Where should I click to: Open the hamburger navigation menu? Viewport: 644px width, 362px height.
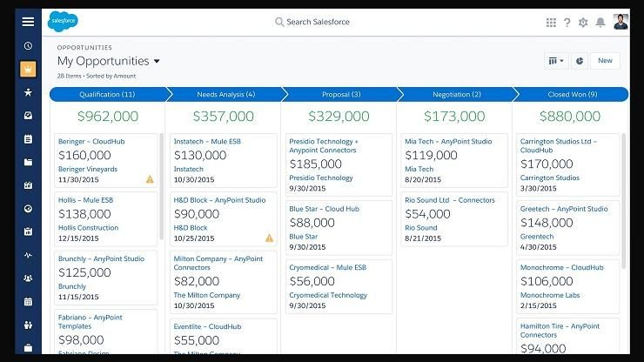[x=28, y=22]
